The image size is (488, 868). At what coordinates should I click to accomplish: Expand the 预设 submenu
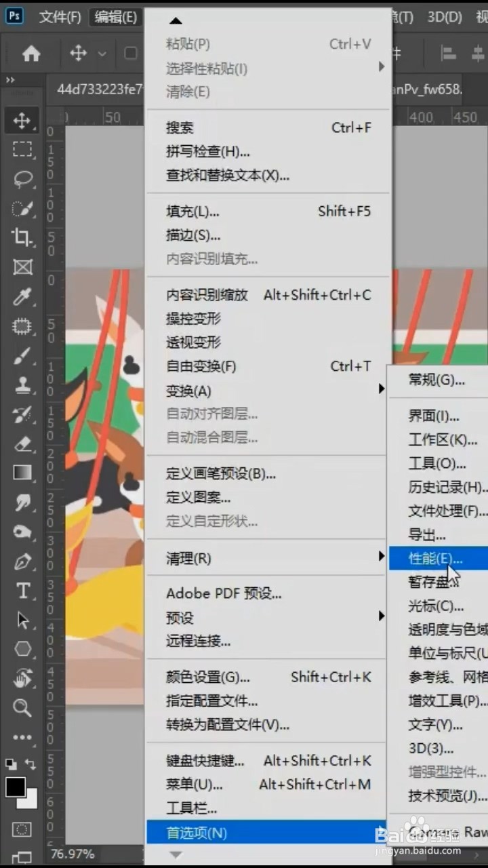pyautogui.click(x=269, y=617)
